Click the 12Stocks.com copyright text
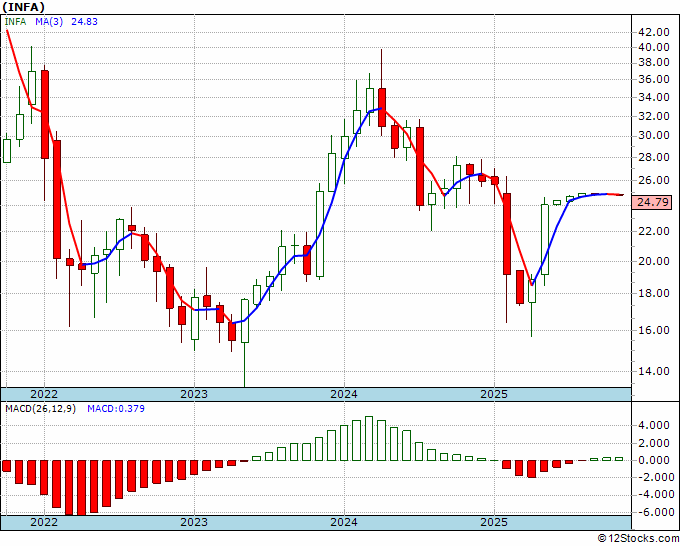This screenshot has width=680, height=546. point(638,539)
